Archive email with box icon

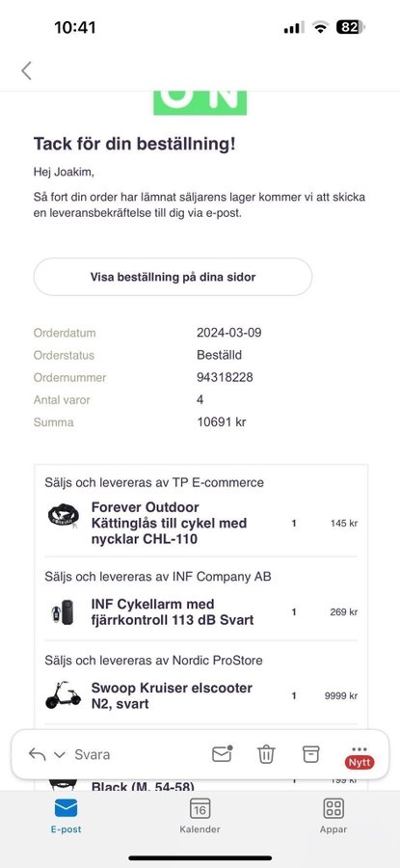(x=311, y=754)
